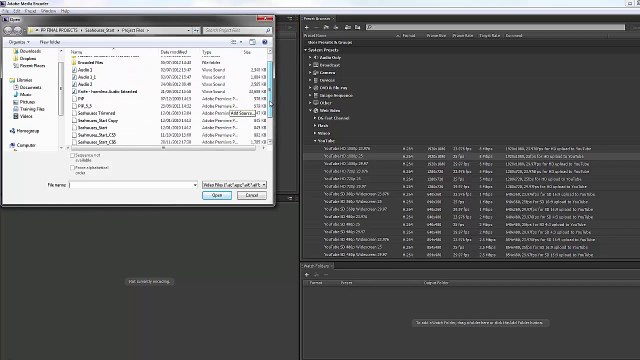Click the Forward arrow in Open dialog

(x=18, y=30)
